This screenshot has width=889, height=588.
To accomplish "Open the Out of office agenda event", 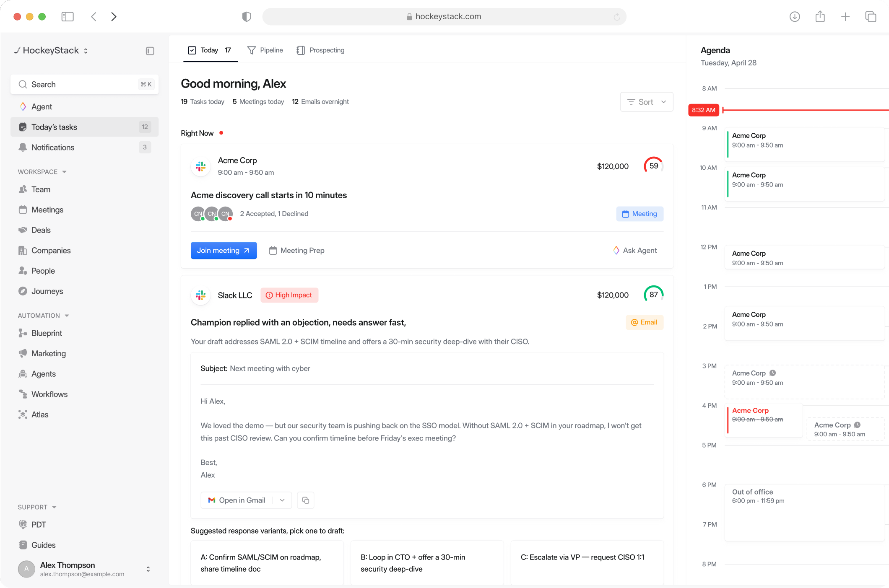I will (805, 513).
